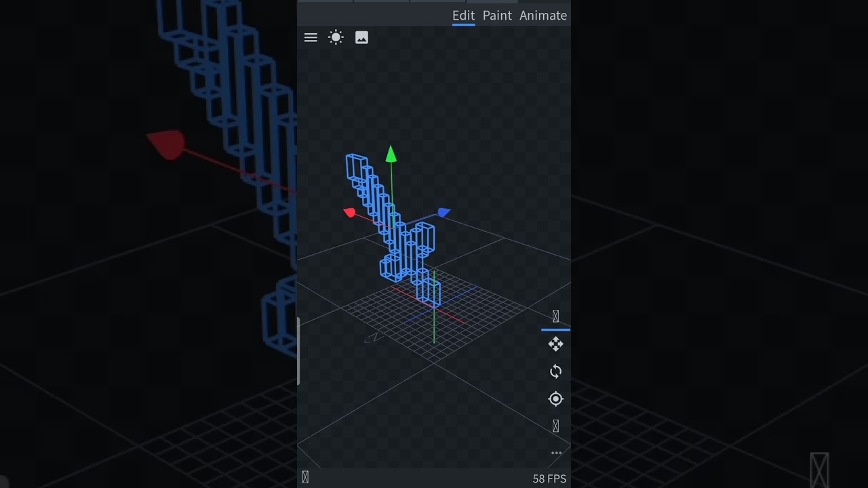Click the placeholder icon in the status bar
This screenshot has width=868, height=488.
click(x=305, y=478)
